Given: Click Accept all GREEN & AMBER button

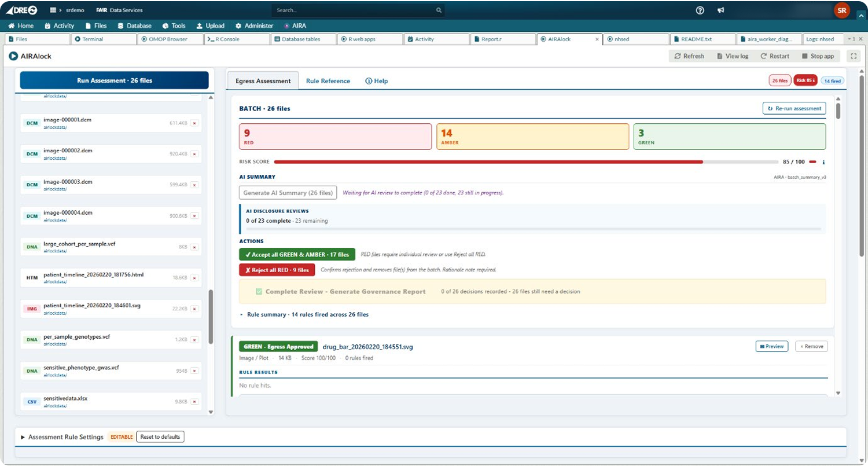Looking at the screenshot, I should (297, 254).
